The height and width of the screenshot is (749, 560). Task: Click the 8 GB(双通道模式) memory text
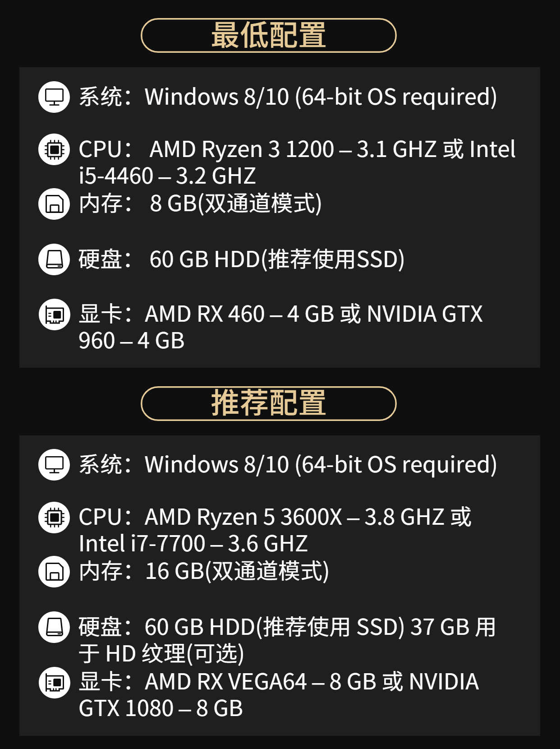pos(236,203)
